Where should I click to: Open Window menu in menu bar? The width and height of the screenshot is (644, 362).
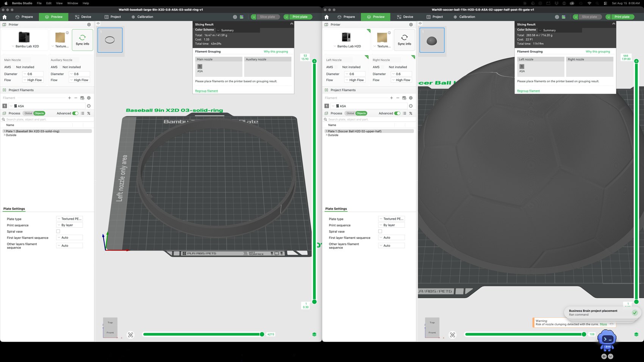click(x=72, y=3)
